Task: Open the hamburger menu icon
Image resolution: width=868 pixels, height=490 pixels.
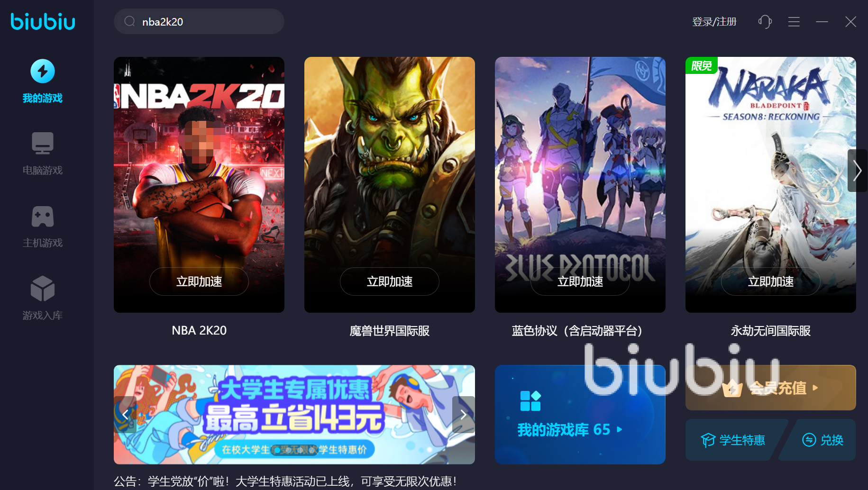Action: point(794,22)
